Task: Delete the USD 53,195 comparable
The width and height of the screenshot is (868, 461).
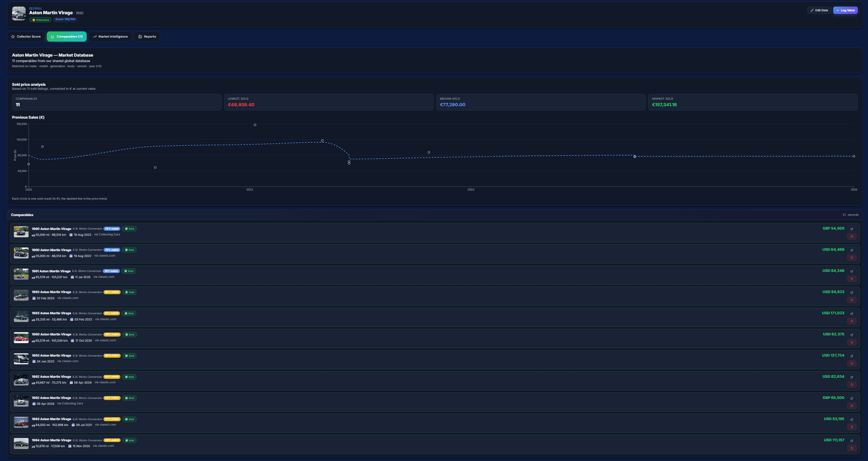Action: 852,427
